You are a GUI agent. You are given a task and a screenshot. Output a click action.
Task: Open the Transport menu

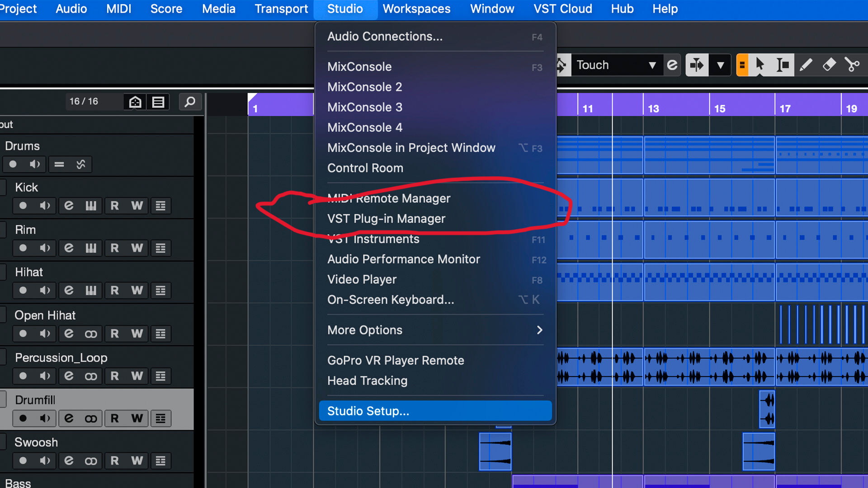281,9
